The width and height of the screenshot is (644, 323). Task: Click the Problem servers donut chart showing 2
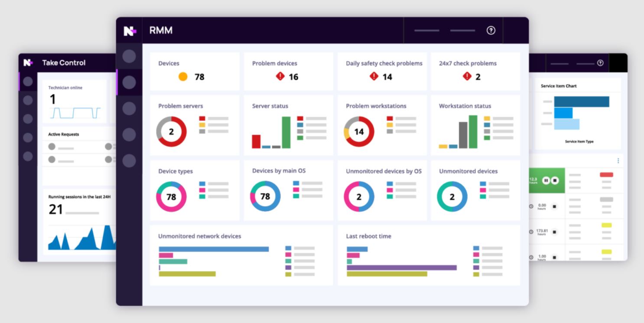tap(172, 132)
